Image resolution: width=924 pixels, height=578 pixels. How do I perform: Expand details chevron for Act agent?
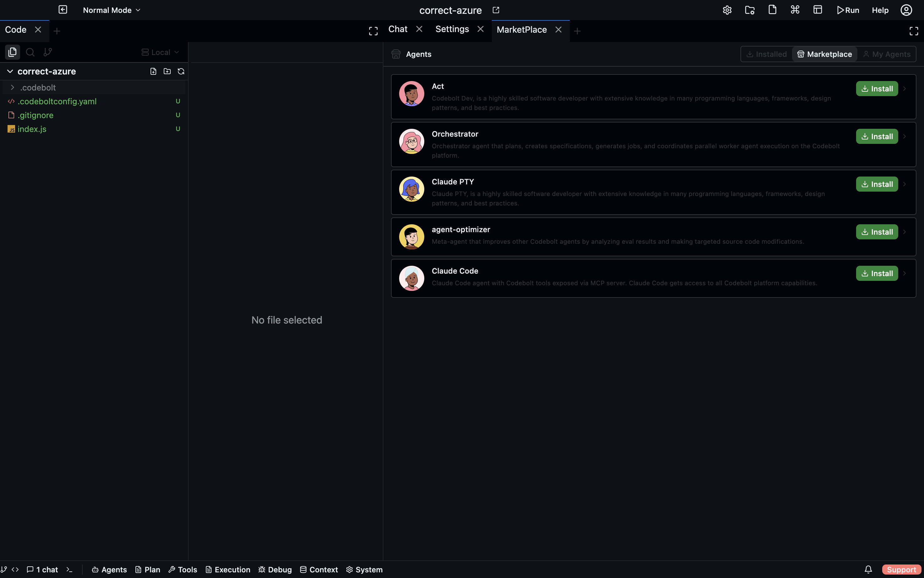tap(905, 89)
